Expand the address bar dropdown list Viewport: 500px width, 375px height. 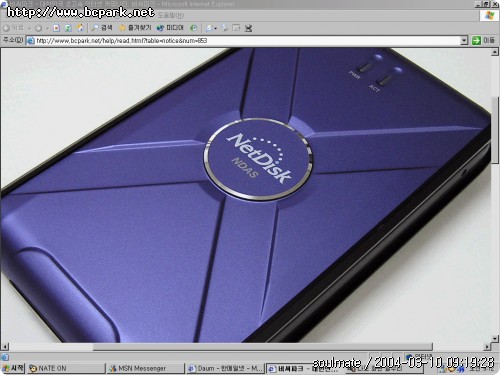tap(464, 41)
